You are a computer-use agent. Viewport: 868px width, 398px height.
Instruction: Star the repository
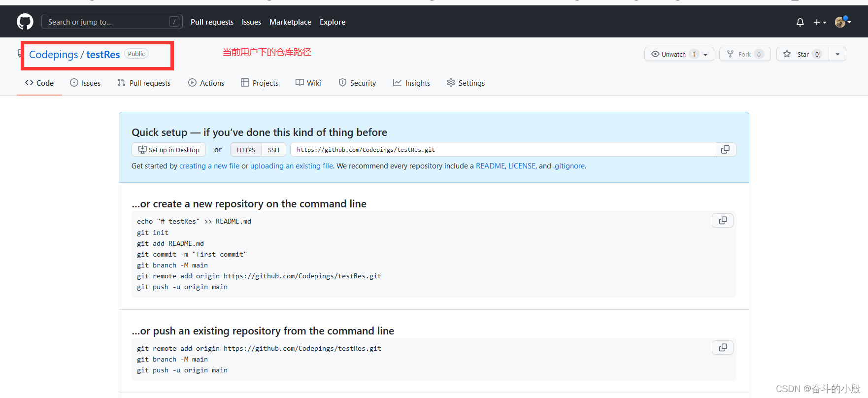803,54
